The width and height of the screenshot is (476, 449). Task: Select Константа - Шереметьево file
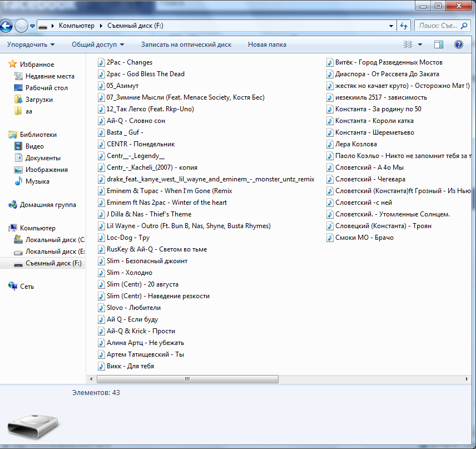(x=375, y=132)
